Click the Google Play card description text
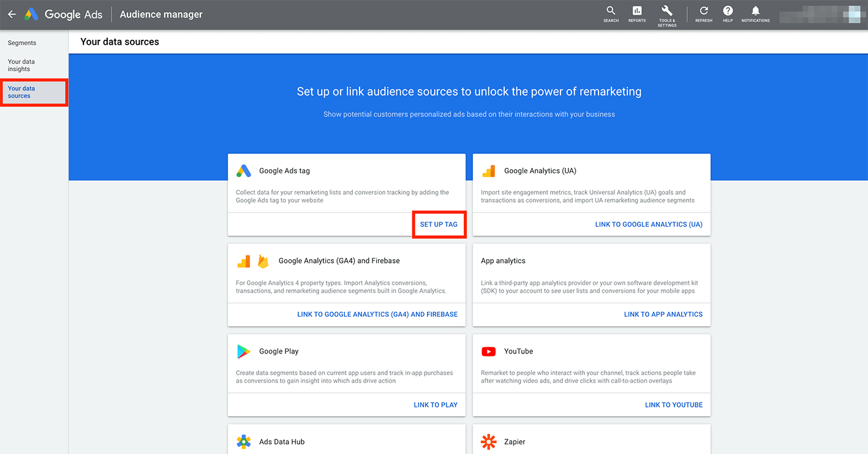Image resolution: width=868 pixels, height=454 pixels. pos(344,377)
